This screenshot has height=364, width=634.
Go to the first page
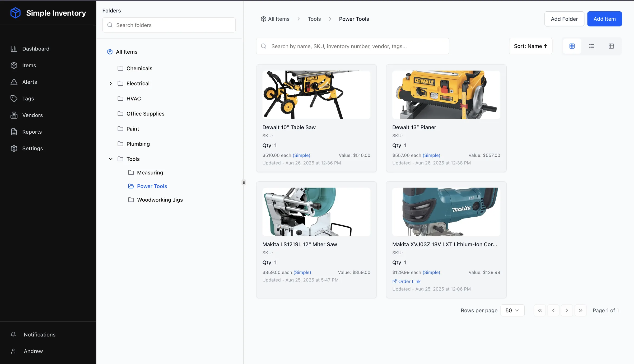pyautogui.click(x=540, y=310)
